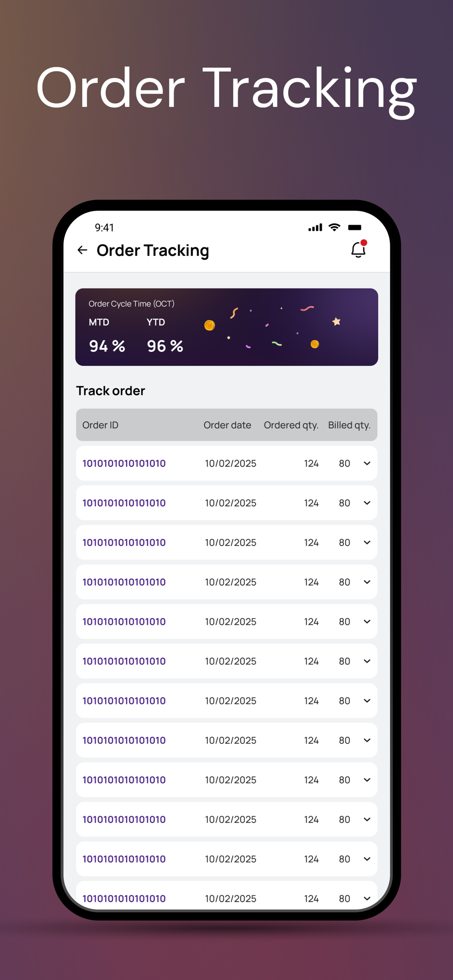Tap the MTD 94 % value
This screenshot has width=453, height=980.
tap(107, 346)
